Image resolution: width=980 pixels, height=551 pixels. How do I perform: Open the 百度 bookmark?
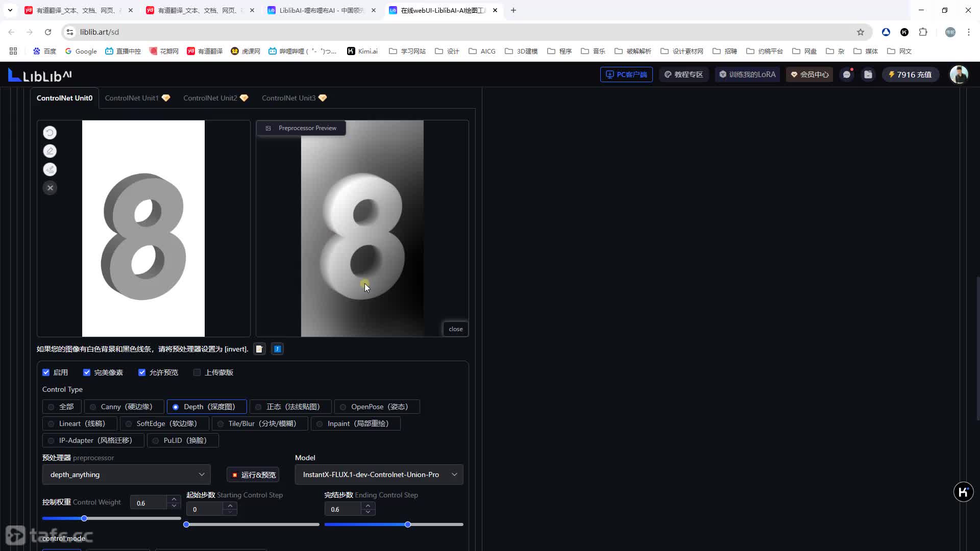pos(44,51)
